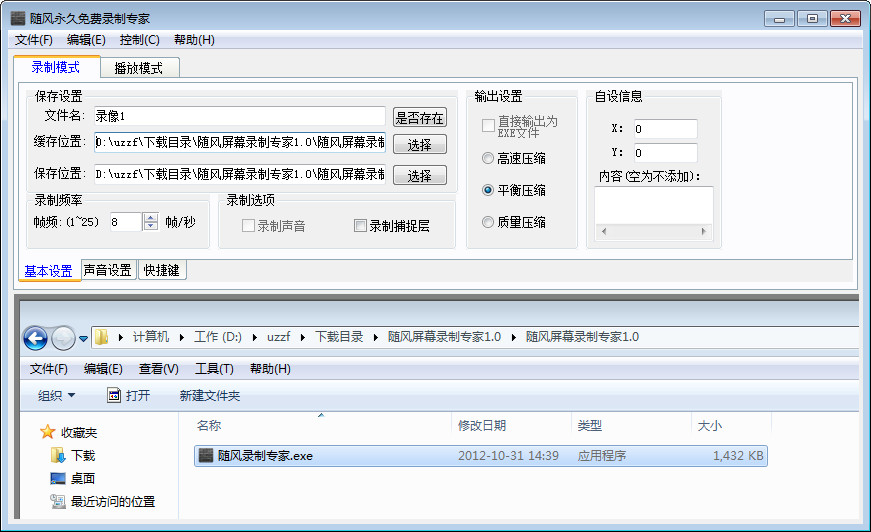Click the 桌面 desktop icon in sidebar
Viewport: 871px width, 532px height.
click(x=58, y=478)
